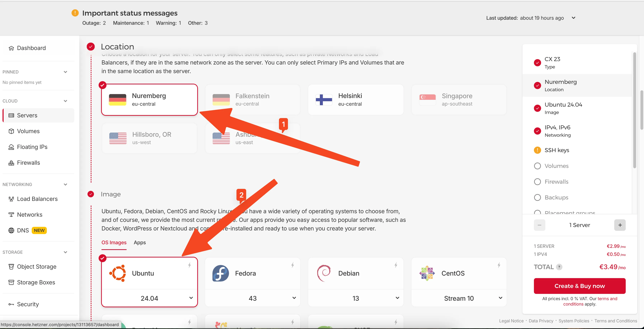Open Object Storage bucket icon
The image size is (644, 329).
click(x=11, y=266)
